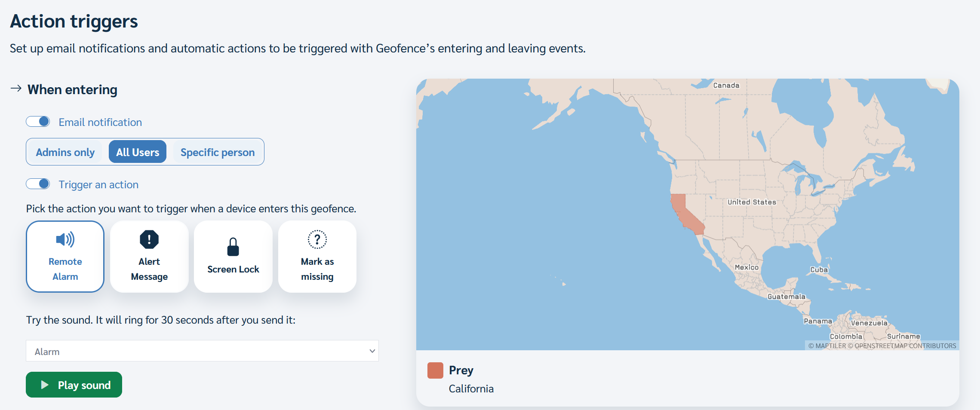Select the Remote Alarm speaker icon

[65, 239]
